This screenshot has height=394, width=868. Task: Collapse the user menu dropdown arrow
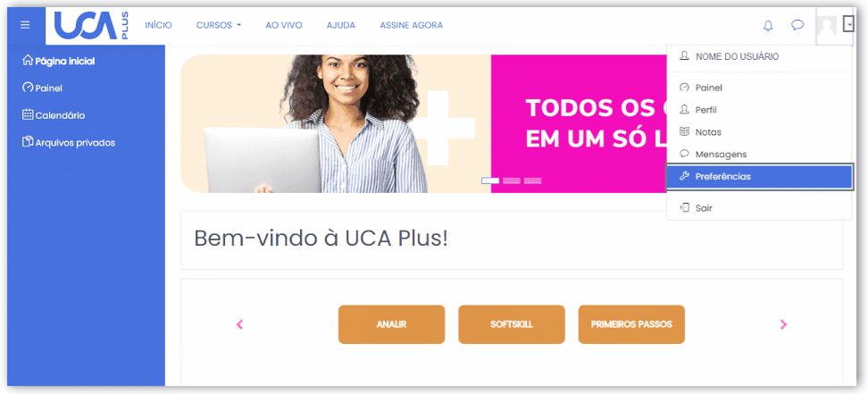click(x=848, y=24)
